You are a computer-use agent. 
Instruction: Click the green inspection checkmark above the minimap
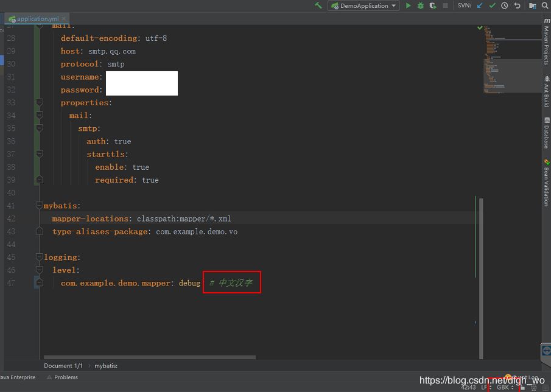480,27
